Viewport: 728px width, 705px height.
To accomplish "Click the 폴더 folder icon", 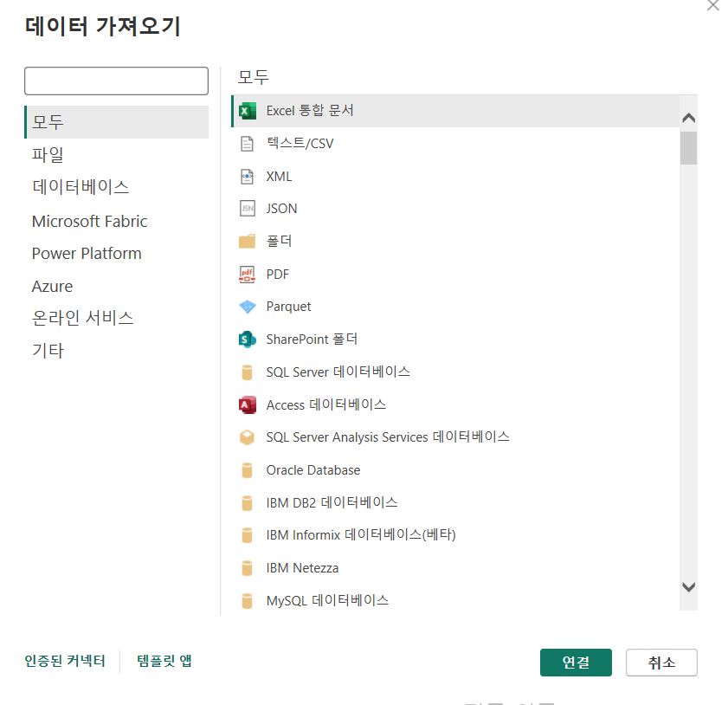I will coord(247,242).
